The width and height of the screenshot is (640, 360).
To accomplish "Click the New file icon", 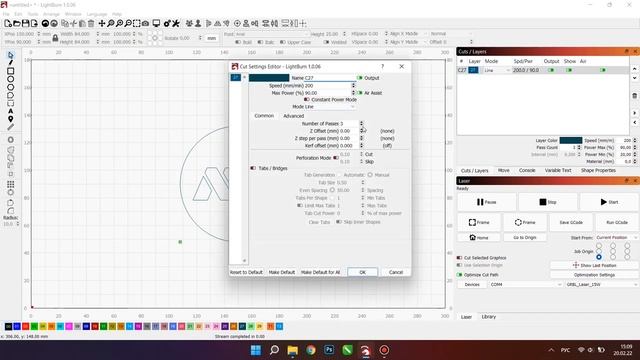I will (8, 24).
